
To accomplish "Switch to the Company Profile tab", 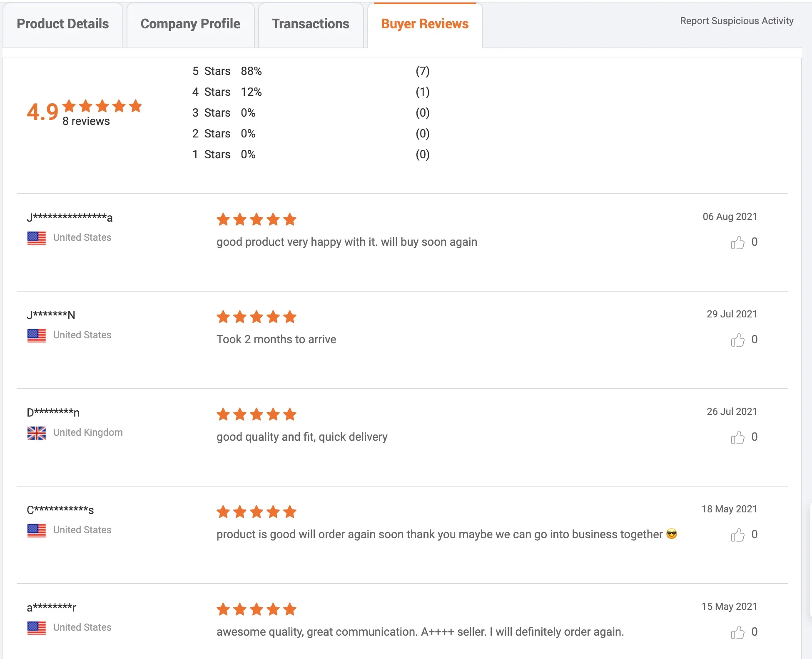I will [x=190, y=24].
